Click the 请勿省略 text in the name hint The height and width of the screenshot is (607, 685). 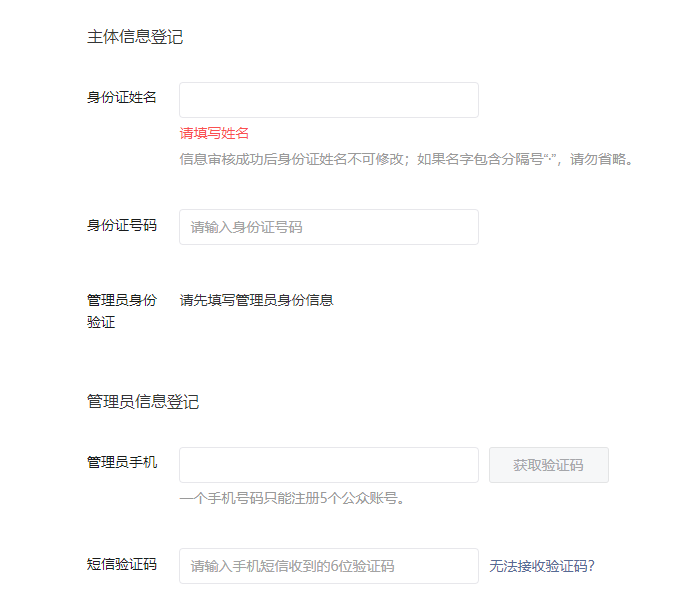pos(600,159)
